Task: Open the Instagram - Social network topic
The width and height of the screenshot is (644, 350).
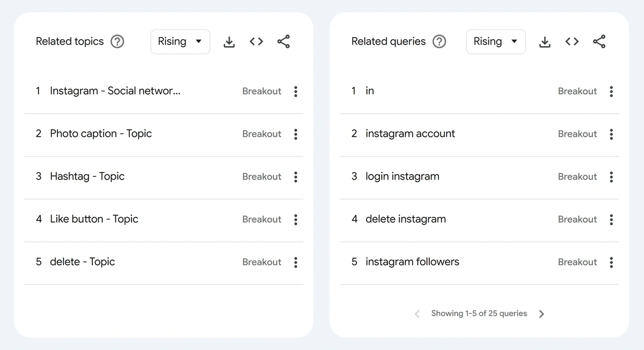Action: click(x=115, y=91)
